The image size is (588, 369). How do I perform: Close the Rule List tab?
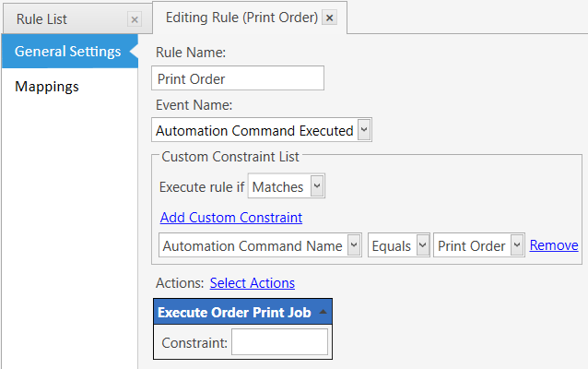pyautogui.click(x=135, y=19)
